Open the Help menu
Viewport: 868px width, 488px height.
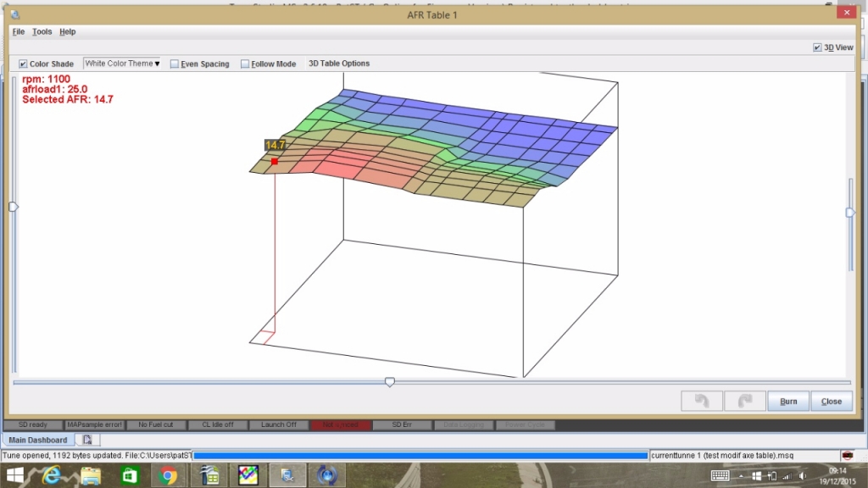coord(68,31)
